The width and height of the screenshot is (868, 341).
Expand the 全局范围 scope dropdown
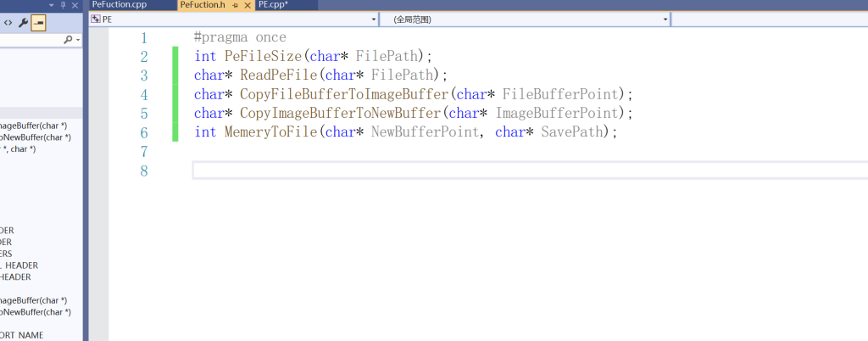click(x=665, y=19)
